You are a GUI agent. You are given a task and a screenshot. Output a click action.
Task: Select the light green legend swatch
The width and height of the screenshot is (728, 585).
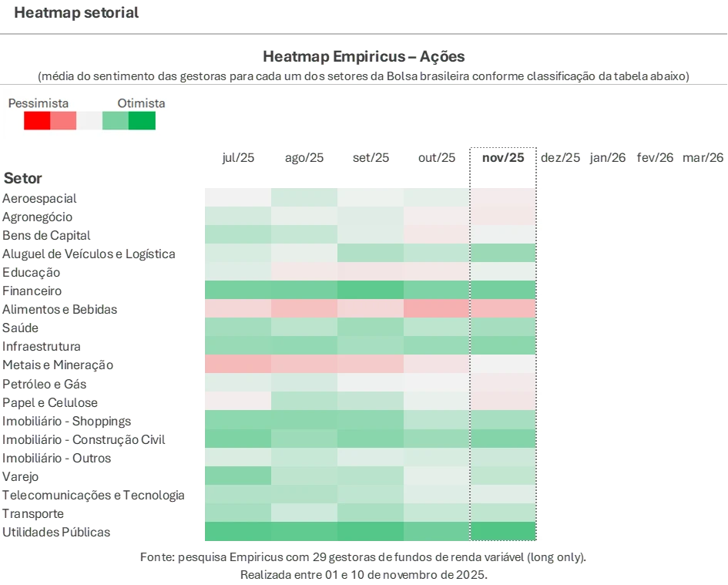pyautogui.click(x=115, y=121)
